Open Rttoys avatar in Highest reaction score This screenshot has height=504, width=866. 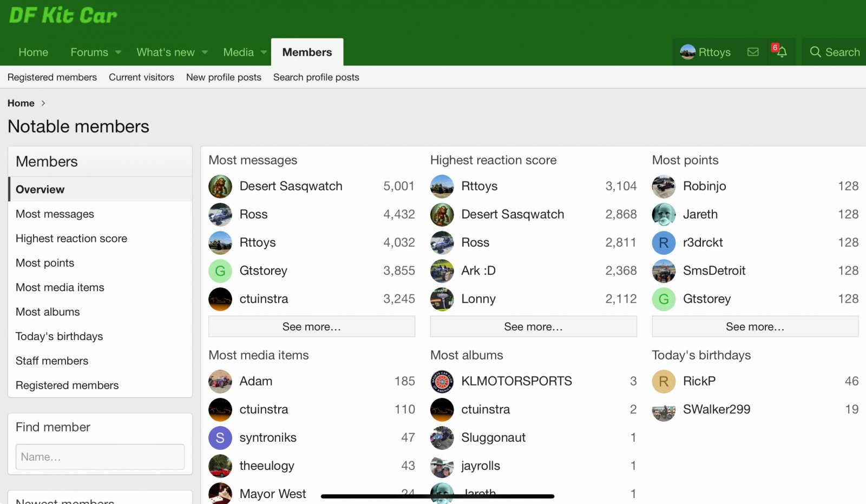(442, 187)
